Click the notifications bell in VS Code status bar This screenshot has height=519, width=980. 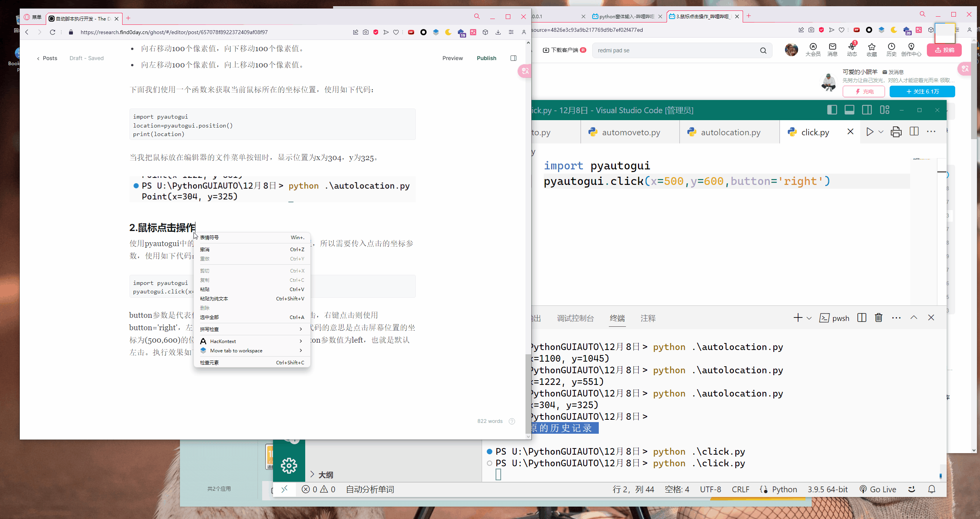click(932, 489)
